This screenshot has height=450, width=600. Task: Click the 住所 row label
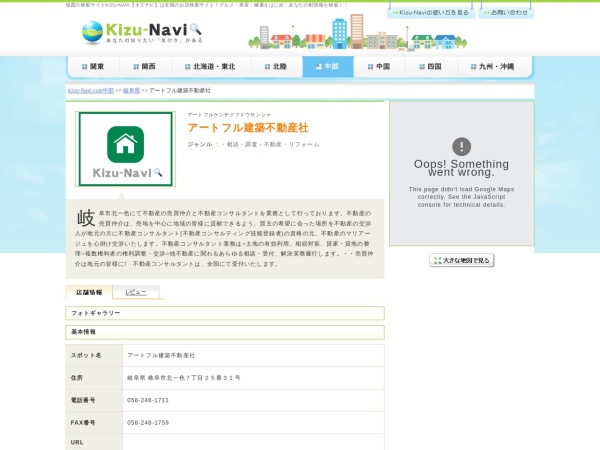pos(77,378)
